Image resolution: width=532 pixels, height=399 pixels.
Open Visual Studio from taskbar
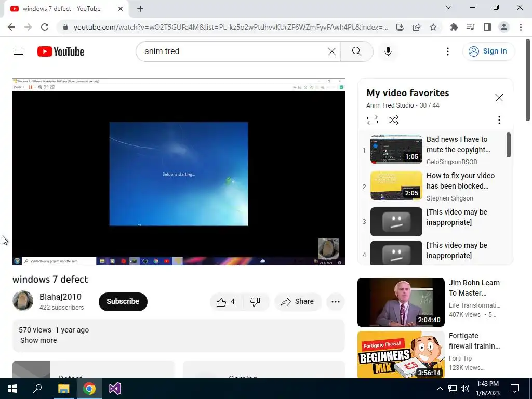point(115,389)
